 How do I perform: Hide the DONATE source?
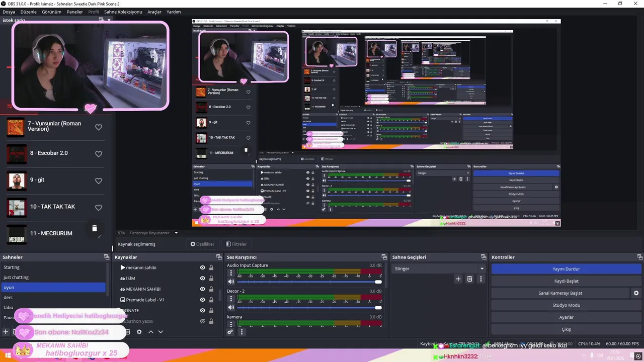[202, 310]
